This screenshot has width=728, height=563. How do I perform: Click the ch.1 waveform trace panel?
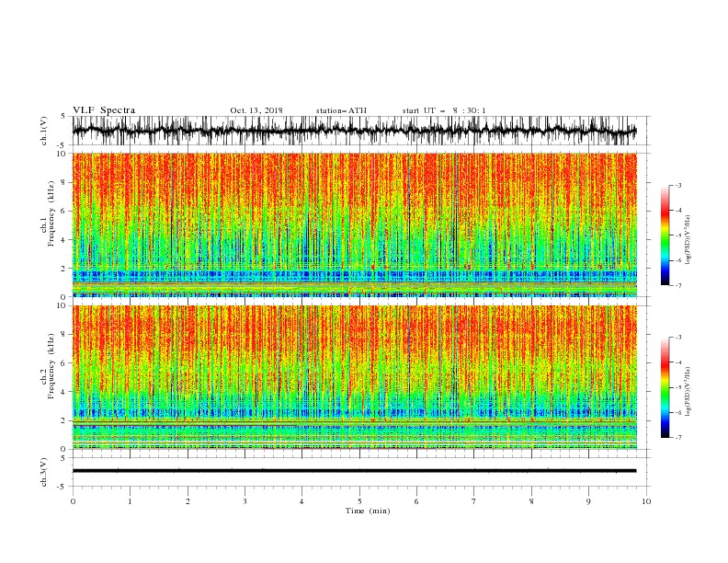(x=354, y=131)
